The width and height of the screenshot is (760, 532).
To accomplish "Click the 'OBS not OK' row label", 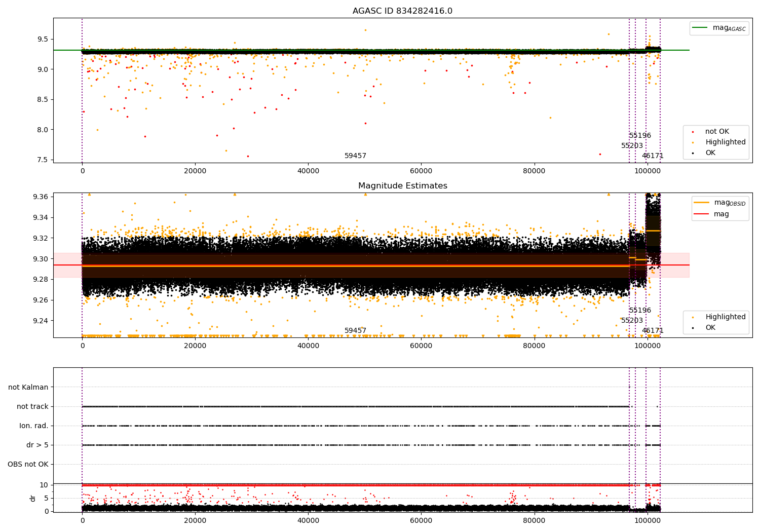I will click(x=28, y=464).
